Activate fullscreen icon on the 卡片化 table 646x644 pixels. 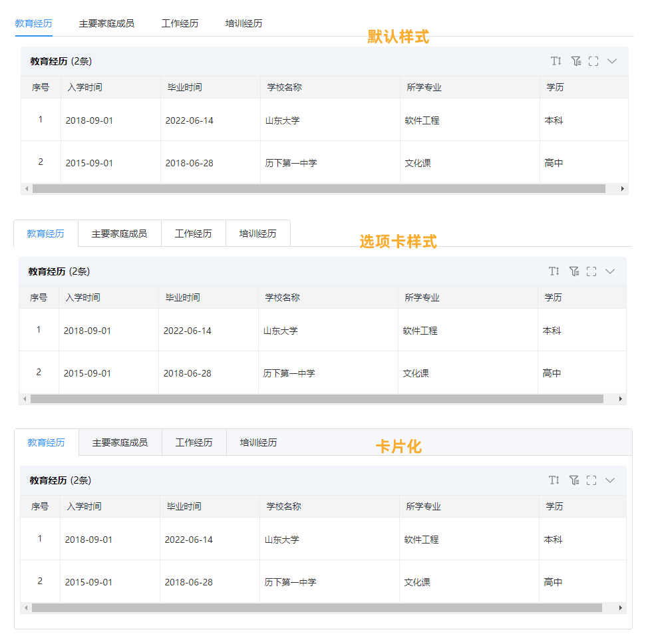[x=592, y=480]
